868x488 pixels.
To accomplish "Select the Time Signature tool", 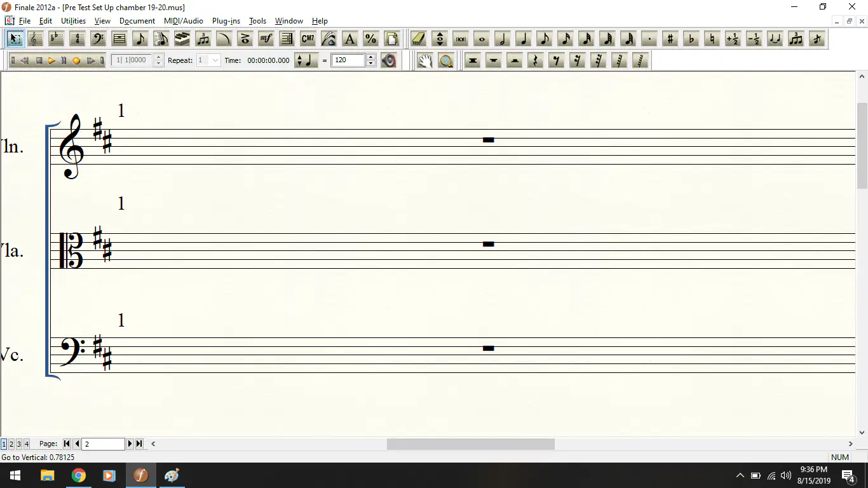I will point(77,39).
